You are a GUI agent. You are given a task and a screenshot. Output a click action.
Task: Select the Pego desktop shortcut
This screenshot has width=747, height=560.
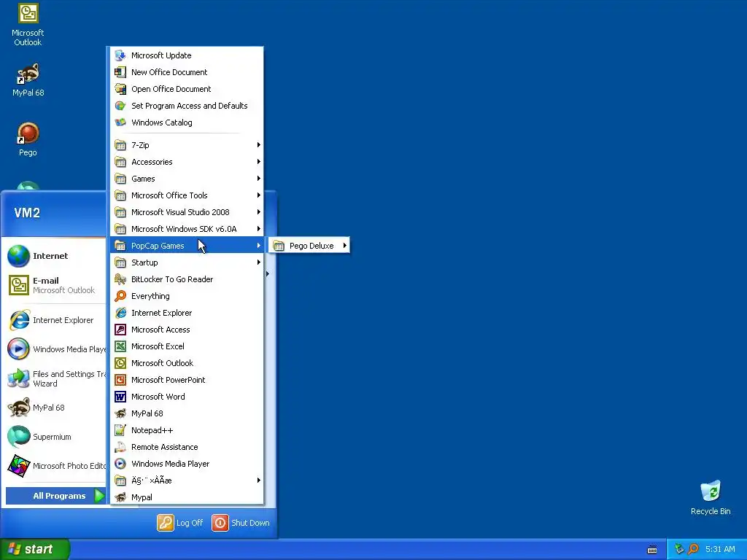(x=28, y=139)
